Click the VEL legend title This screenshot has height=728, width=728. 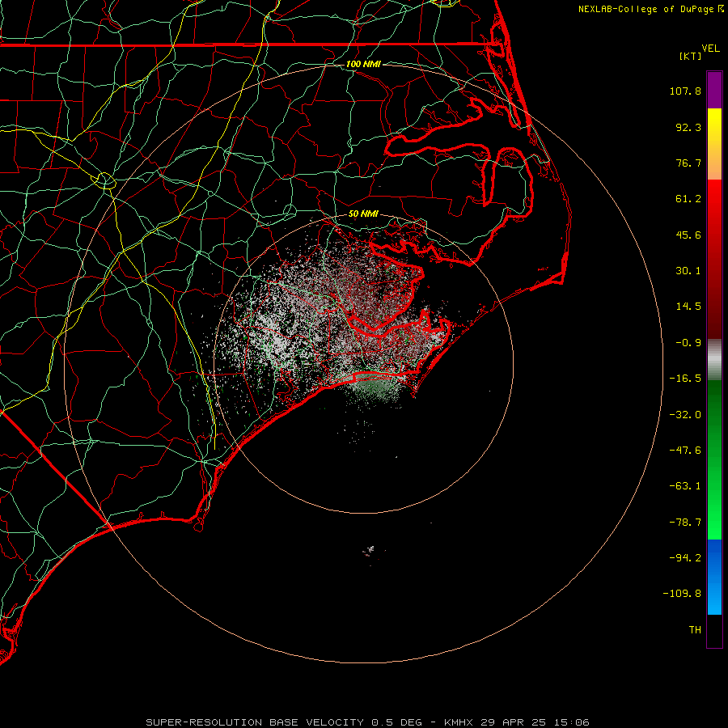[710, 49]
